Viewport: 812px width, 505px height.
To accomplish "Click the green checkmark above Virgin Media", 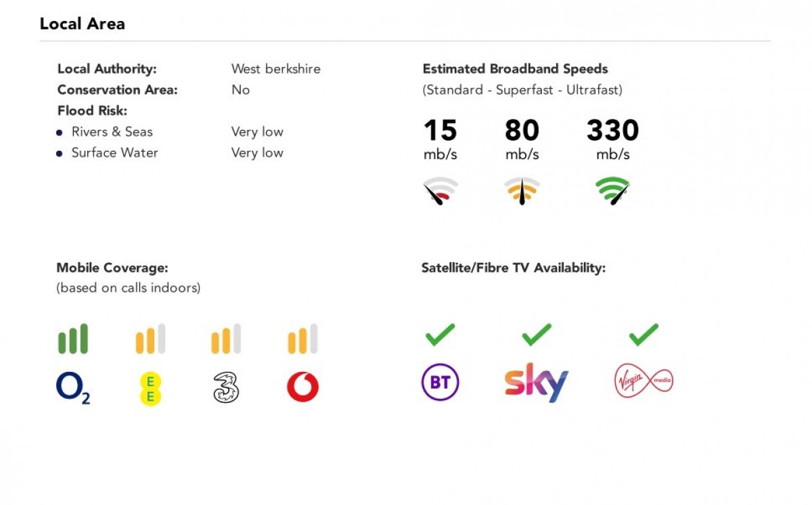I will click(x=644, y=334).
